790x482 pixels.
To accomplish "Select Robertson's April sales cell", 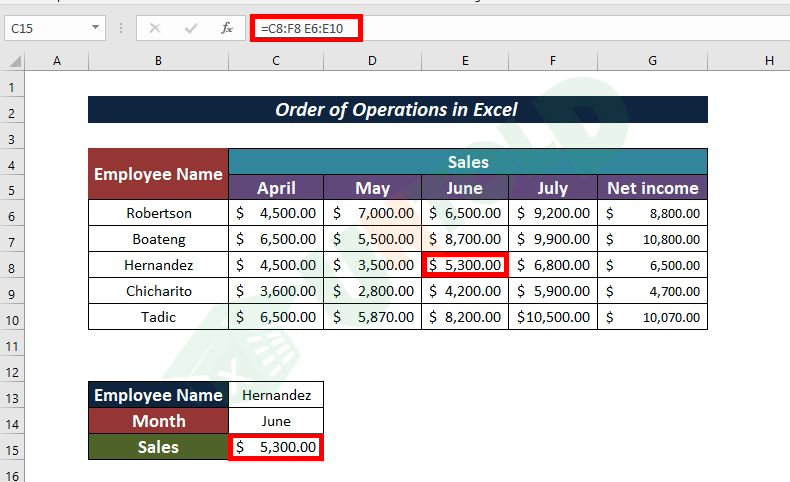I will (x=276, y=213).
